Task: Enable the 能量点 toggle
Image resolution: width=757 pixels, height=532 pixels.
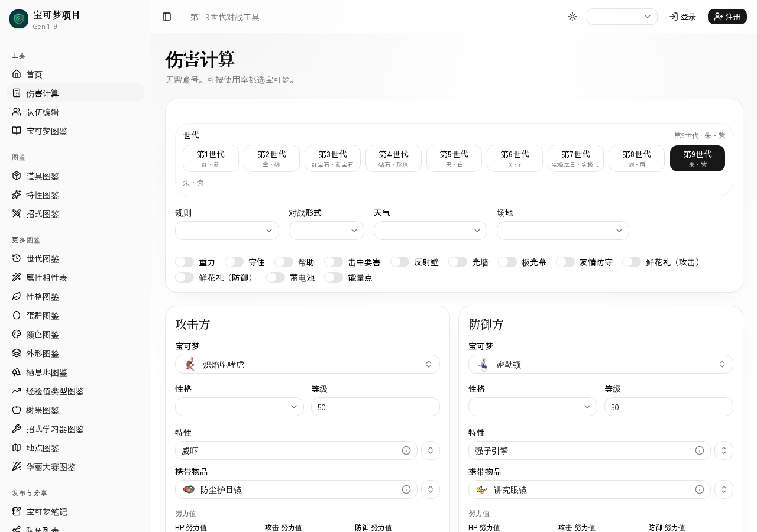Action: (x=334, y=277)
